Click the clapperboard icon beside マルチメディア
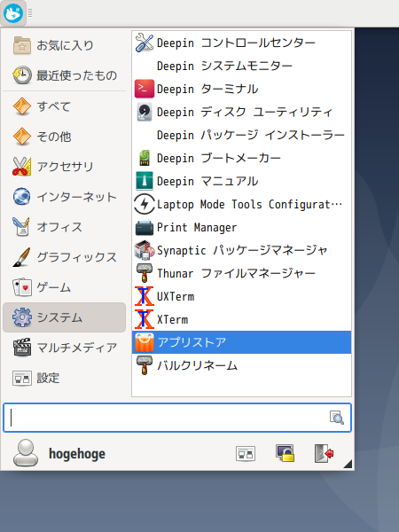This screenshot has width=399, height=532. pos(21,348)
